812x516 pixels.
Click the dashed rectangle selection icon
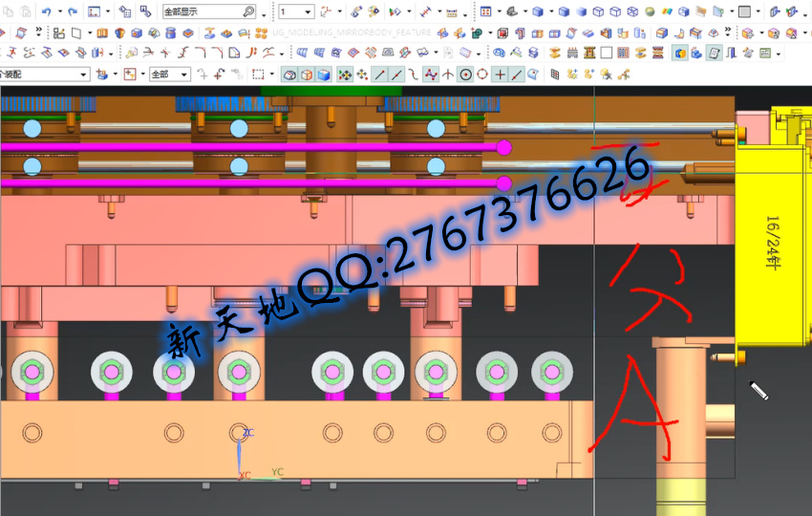point(257,74)
